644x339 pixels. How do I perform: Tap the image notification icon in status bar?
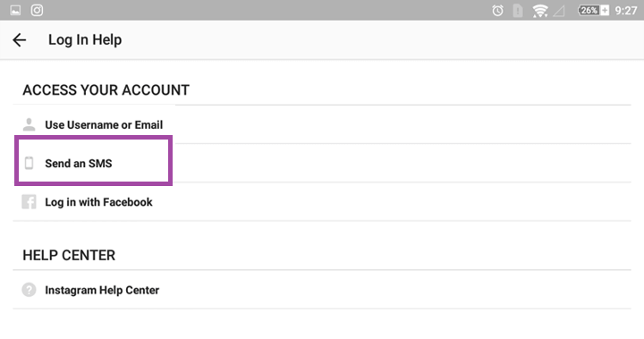point(15,10)
